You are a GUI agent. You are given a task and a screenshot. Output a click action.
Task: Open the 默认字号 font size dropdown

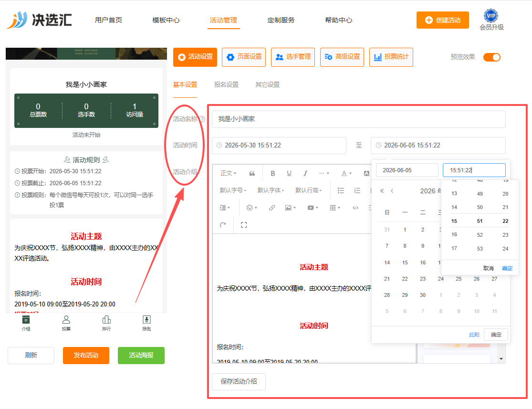coord(233,190)
